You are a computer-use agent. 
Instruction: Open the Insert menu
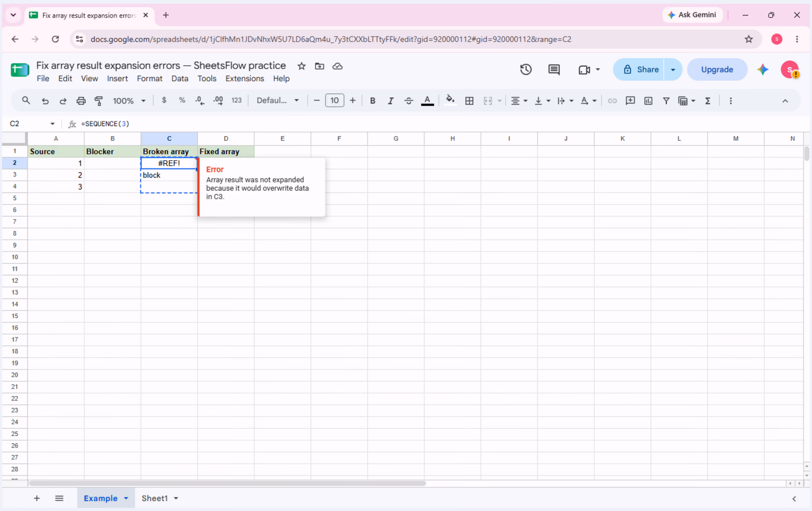(117, 79)
